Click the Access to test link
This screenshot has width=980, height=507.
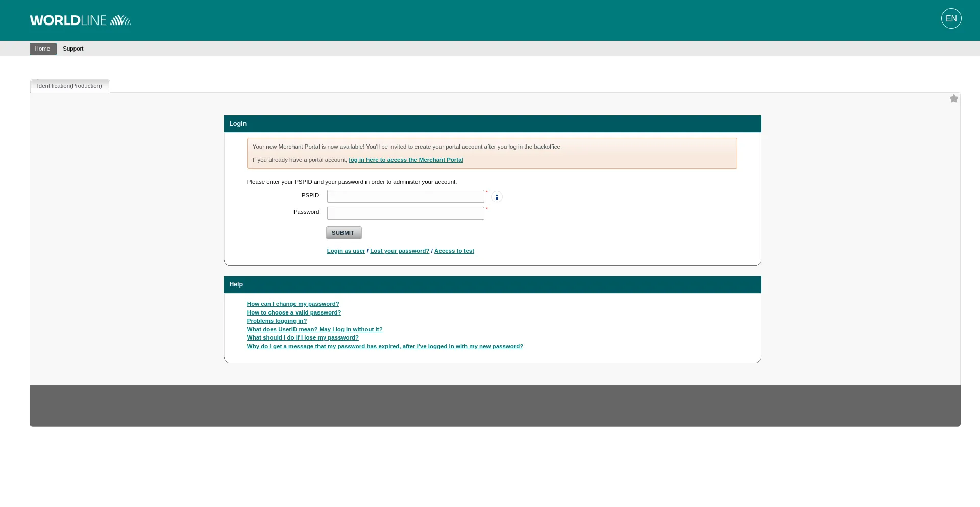tap(454, 251)
